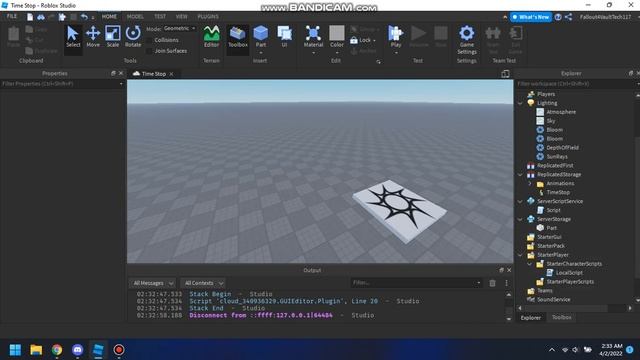Image resolution: width=640 pixels, height=360 pixels.
Task: Open the All Contexts dropdown
Action: (x=204, y=283)
